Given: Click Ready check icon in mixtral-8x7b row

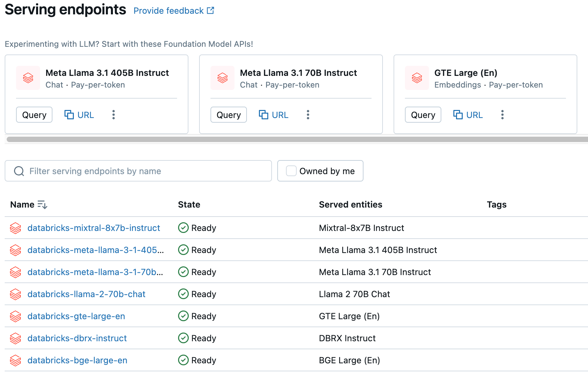Looking at the screenshot, I should click(183, 228).
